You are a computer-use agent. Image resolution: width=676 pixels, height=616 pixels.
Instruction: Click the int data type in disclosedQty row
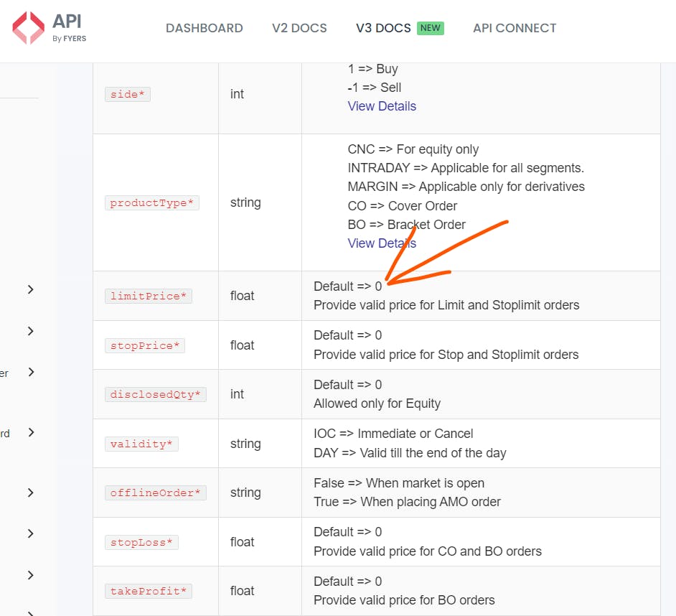(238, 394)
